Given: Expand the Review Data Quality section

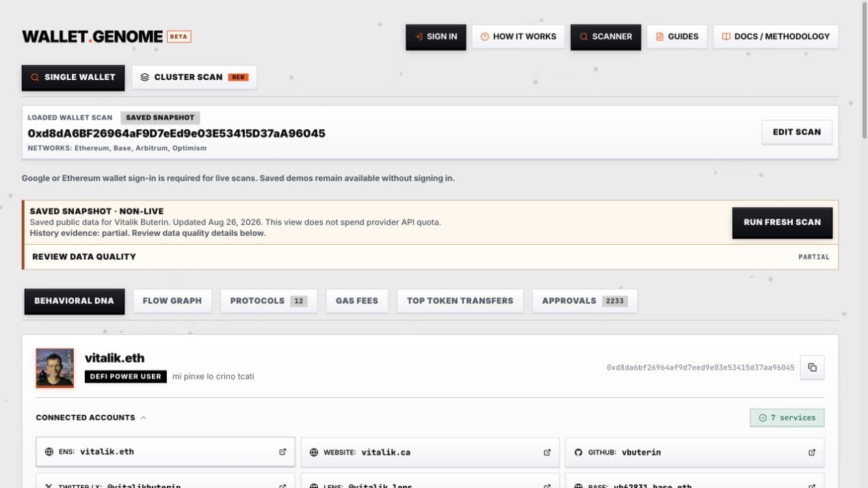Looking at the screenshot, I should [x=430, y=257].
